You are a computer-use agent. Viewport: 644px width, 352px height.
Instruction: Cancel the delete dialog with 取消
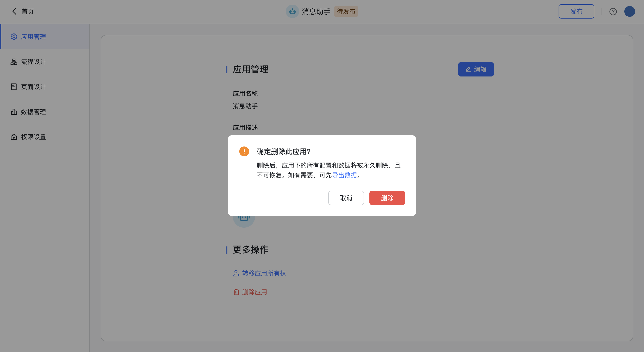pos(346,198)
